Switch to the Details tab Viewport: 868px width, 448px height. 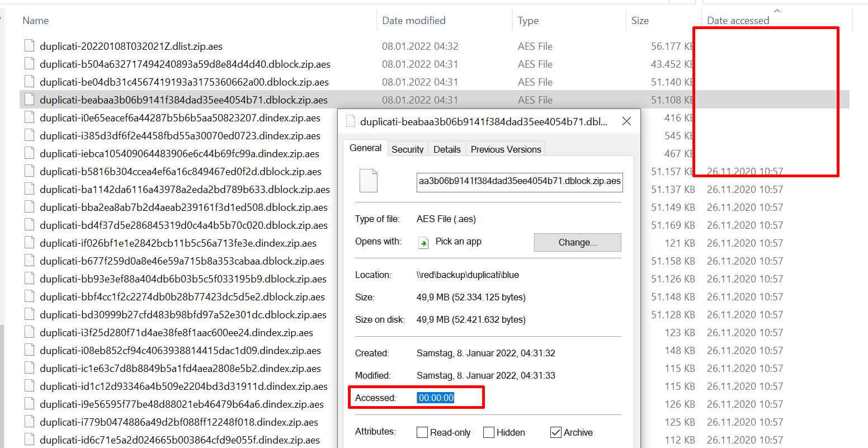pyautogui.click(x=446, y=148)
